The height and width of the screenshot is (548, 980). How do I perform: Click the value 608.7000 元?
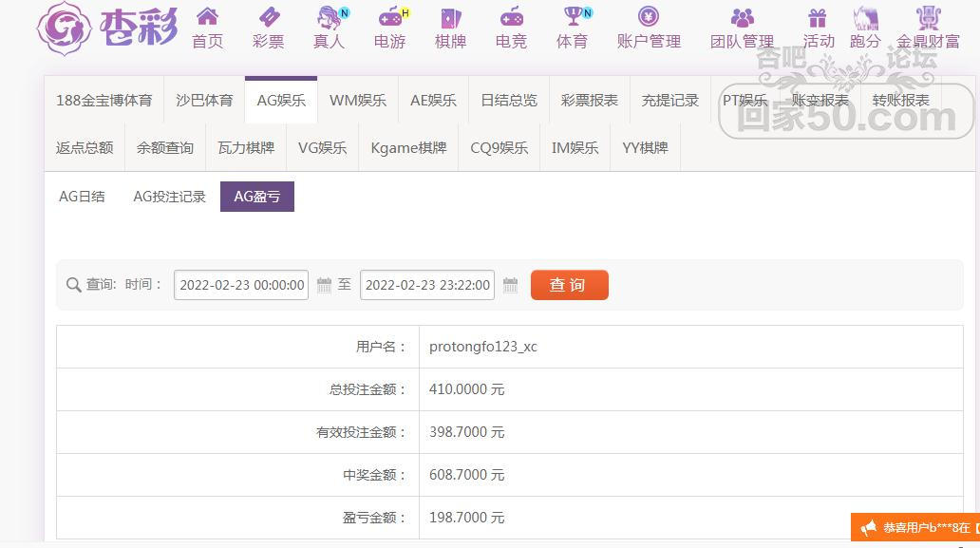point(467,475)
